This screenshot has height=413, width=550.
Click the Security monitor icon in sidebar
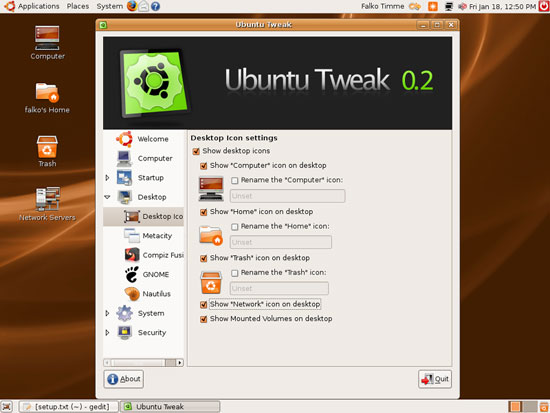[x=124, y=333]
